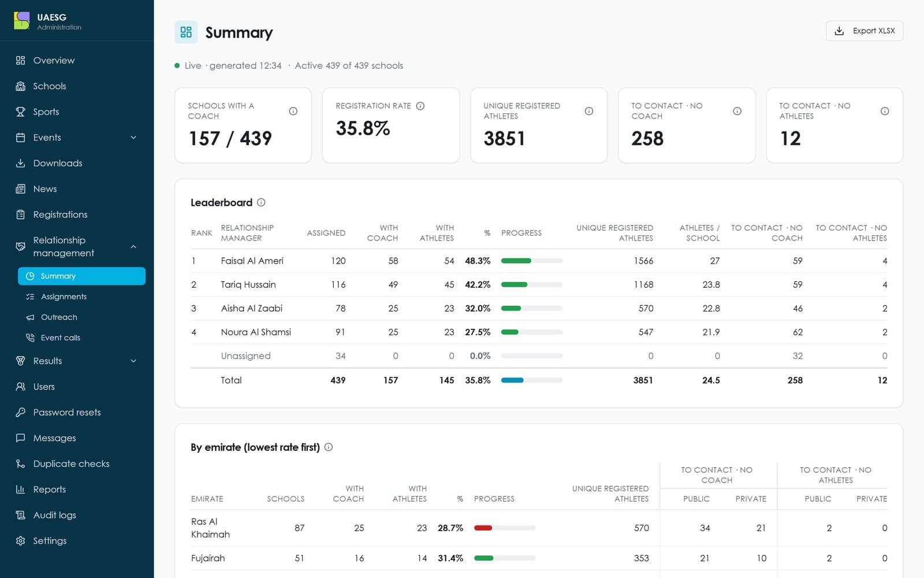Click the Summary page title icon
Screen dimensions: 924x578
(x=186, y=32)
